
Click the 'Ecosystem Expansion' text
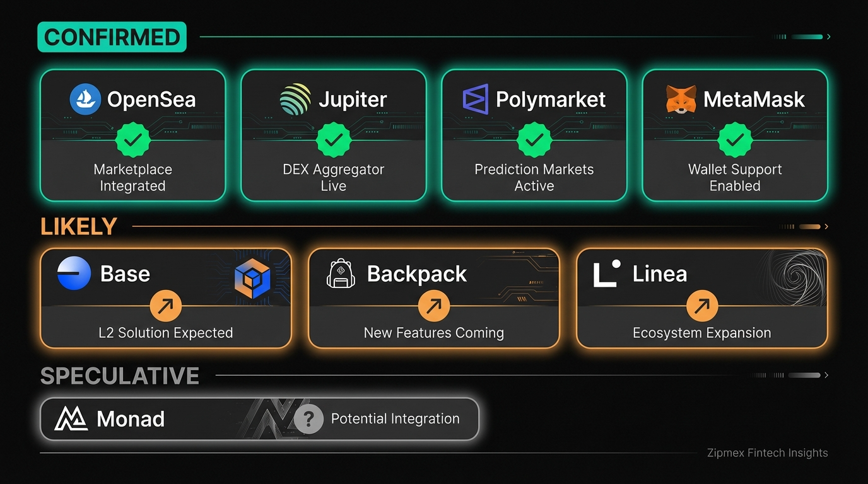pyautogui.click(x=702, y=333)
